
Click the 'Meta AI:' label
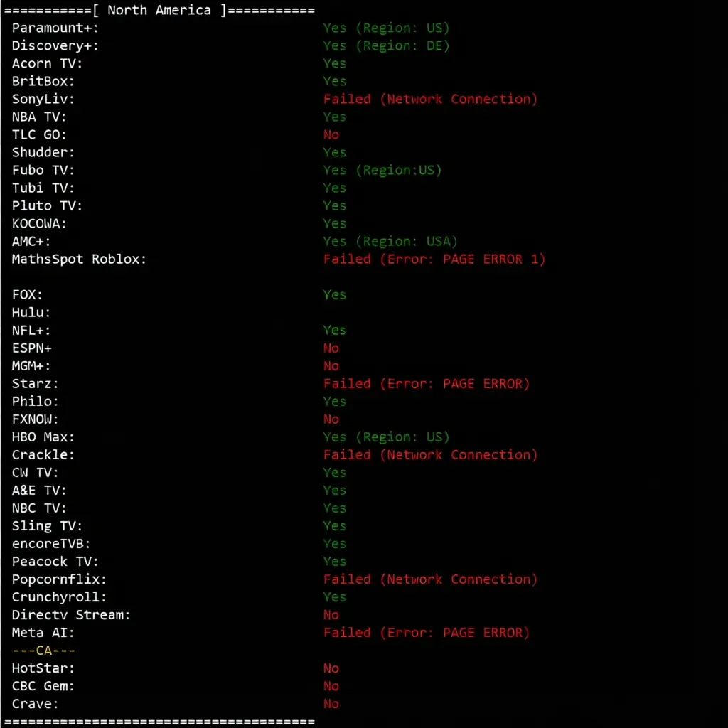point(43,633)
